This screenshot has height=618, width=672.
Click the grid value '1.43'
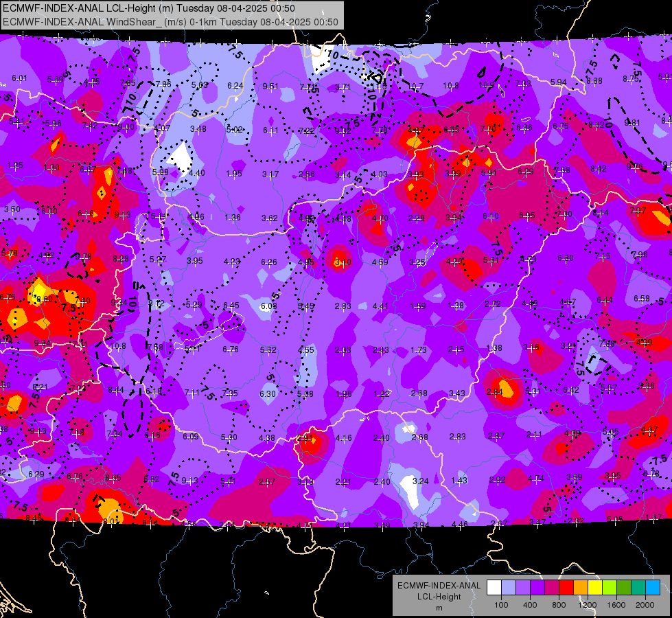click(459, 481)
